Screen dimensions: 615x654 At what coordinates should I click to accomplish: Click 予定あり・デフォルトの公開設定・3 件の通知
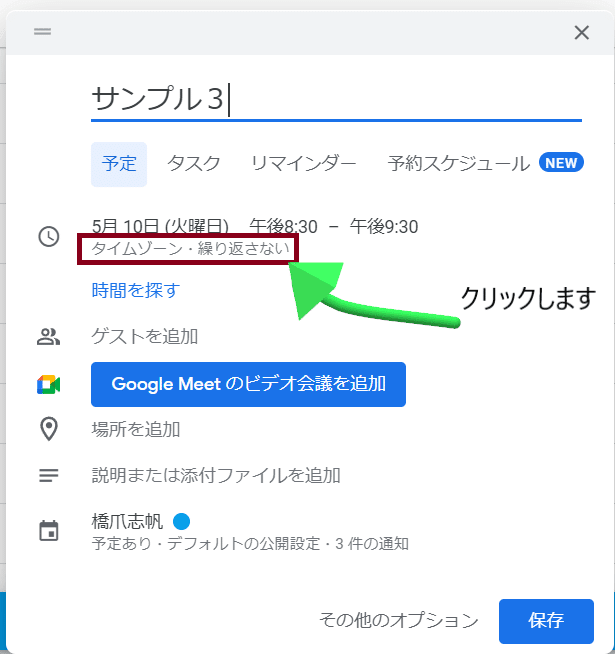[x=250, y=543]
